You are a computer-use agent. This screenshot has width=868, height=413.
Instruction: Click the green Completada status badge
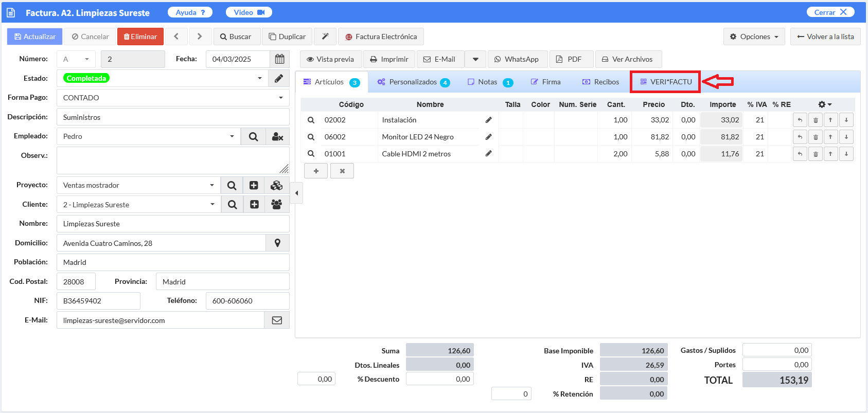click(x=86, y=78)
